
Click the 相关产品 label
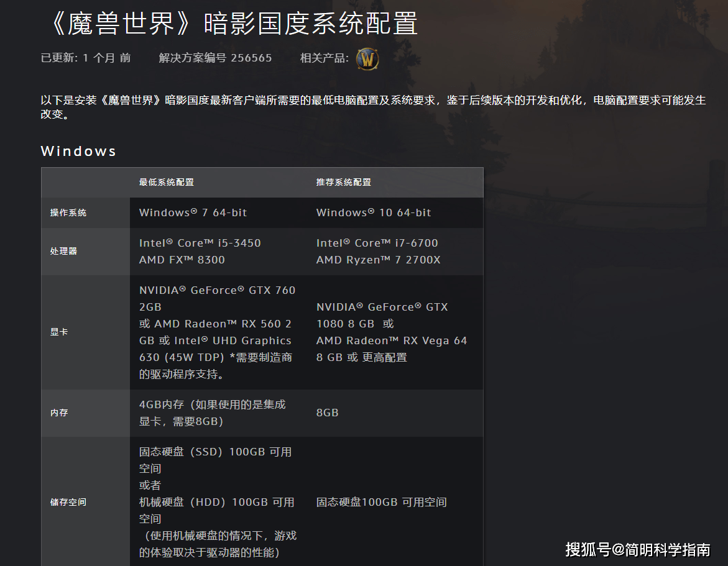[324, 58]
